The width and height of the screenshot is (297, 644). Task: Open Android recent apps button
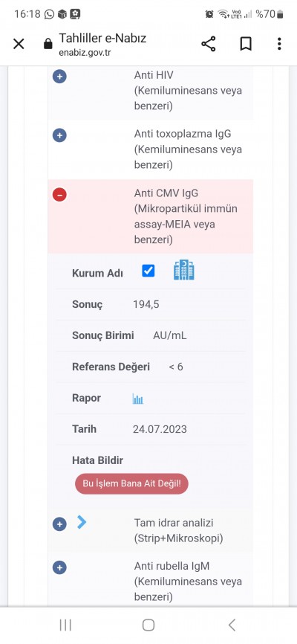pyautogui.click(x=65, y=625)
